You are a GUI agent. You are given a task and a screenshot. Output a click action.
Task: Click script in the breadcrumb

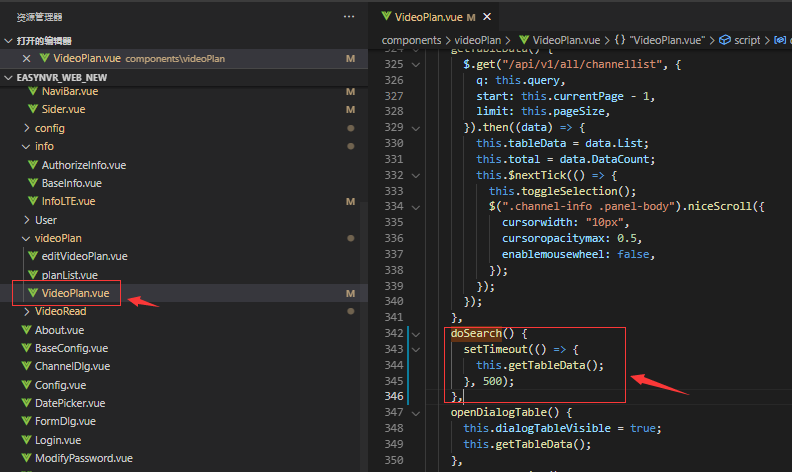tap(747, 40)
